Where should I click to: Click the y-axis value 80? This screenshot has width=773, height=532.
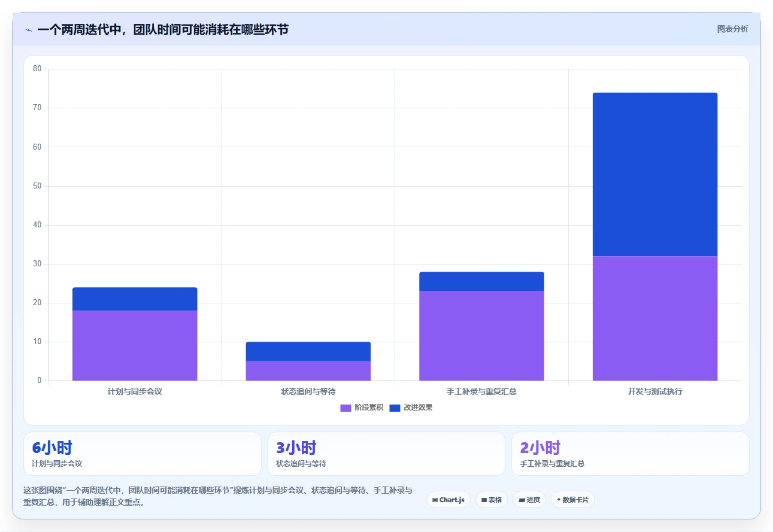click(37, 69)
